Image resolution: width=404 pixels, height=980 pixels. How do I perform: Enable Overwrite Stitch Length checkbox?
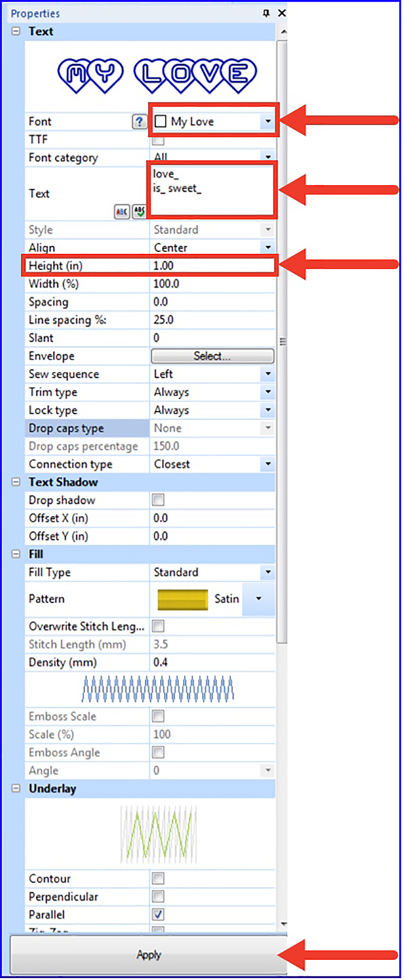(x=159, y=626)
